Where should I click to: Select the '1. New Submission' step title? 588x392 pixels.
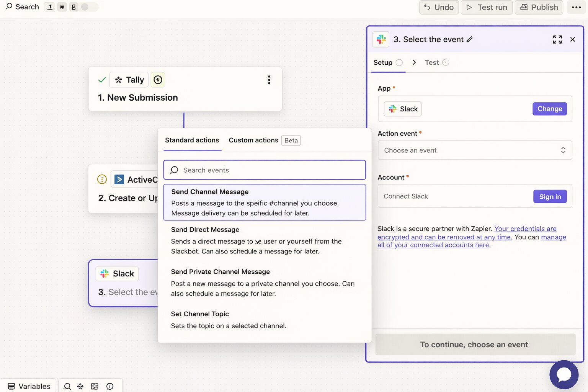point(138,98)
